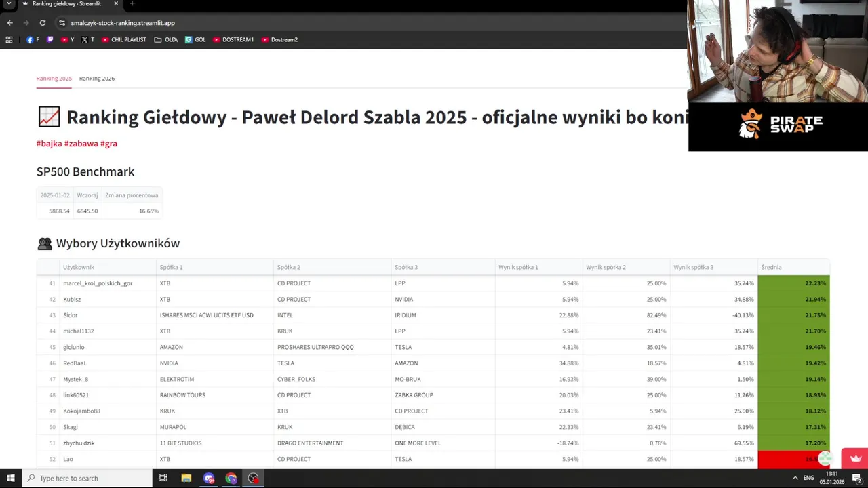Viewport: 868px width, 488px height.
Task: Switch to the Ranking 2026 tab
Action: tap(97, 79)
